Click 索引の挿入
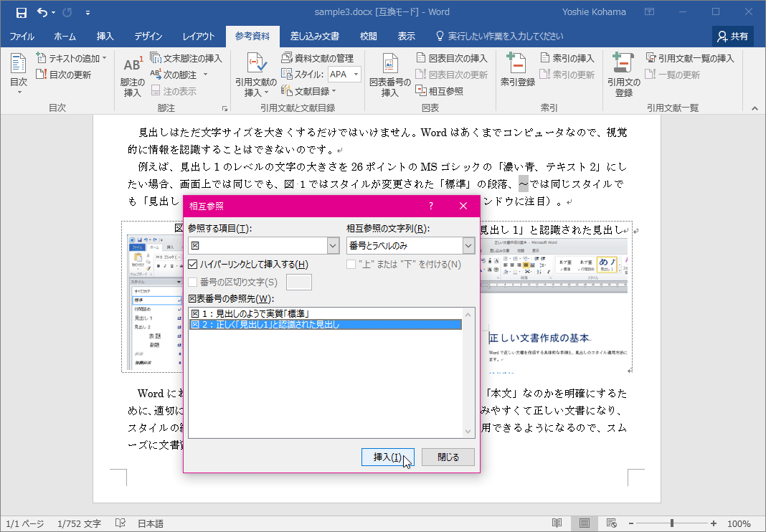Screen dimensions: 766x532 (x=567, y=58)
